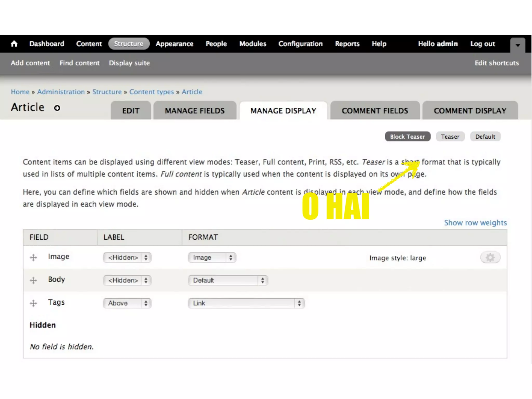The width and height of the screenshot is (532, 399).
Task: Follow Content types breadcrumb link
Action: pyautogui.click(x=151, y=92)
